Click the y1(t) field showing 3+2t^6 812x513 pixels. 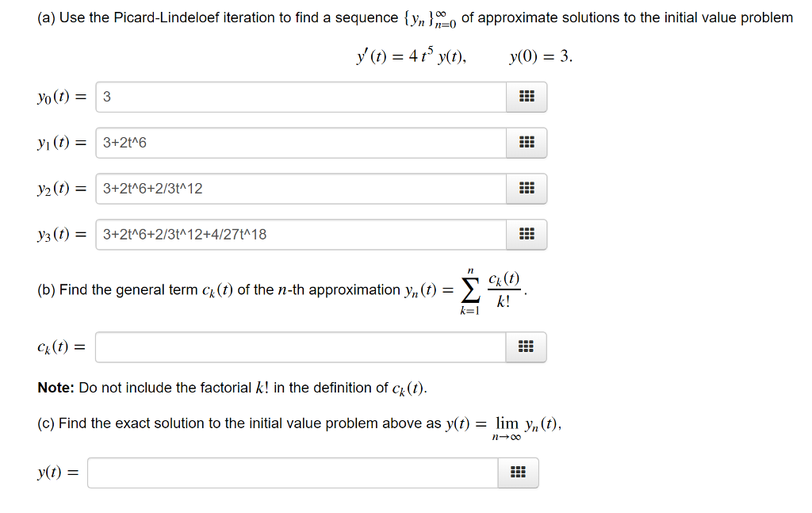[x=301, y=143]
